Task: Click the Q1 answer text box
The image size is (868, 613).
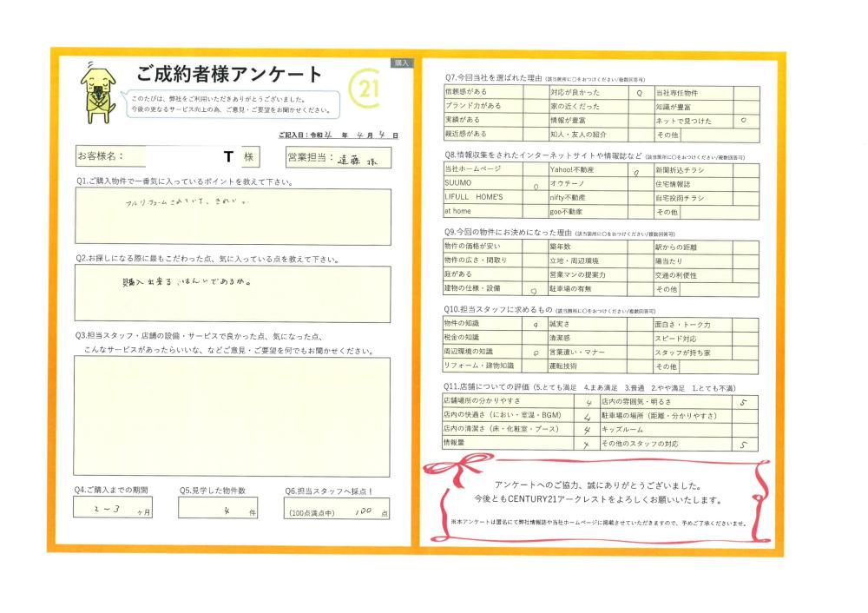Action: click(233, 218)
